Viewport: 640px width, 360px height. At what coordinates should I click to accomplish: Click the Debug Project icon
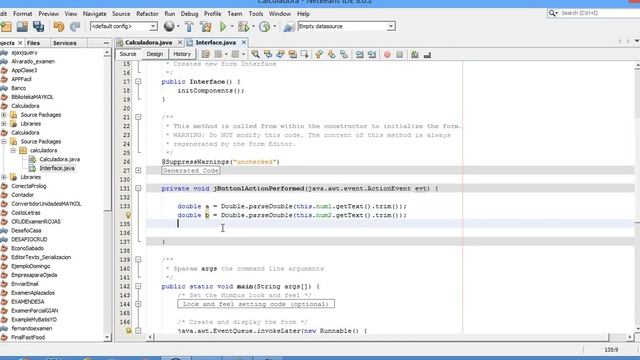tap(243, 27)
